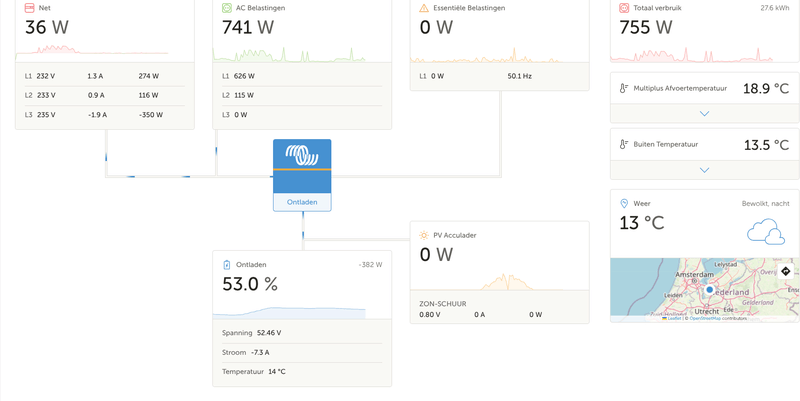Expand the Buiten Temperatuur chevron
Image resolution: width=800 pixels, height=401 pixels.
point(705,170)
